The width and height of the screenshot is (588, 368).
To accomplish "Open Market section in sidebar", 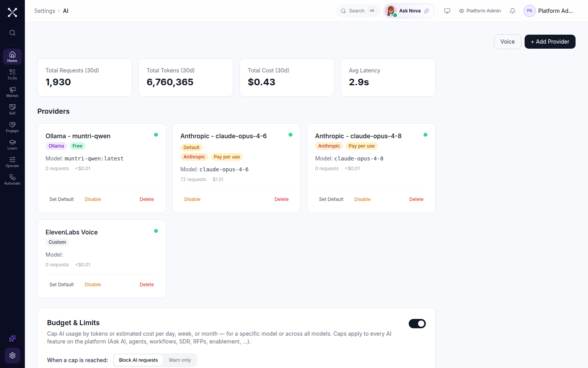I will tap(12, 92).
